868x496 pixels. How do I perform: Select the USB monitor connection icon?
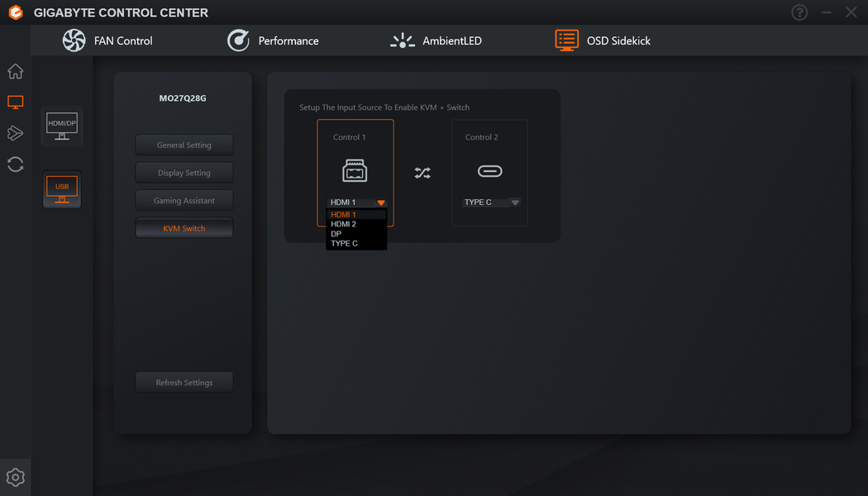62,190
